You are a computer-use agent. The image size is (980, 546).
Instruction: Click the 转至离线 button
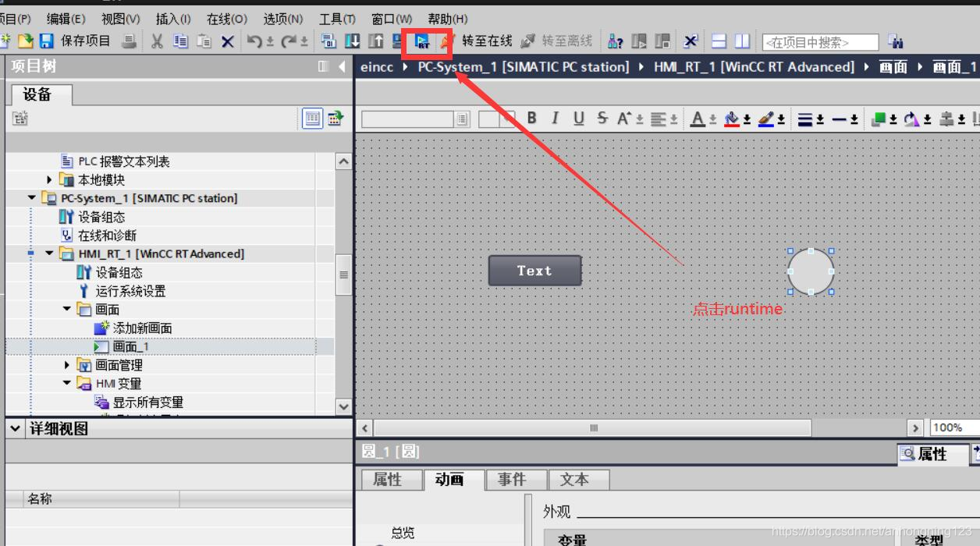click(557, 41)
